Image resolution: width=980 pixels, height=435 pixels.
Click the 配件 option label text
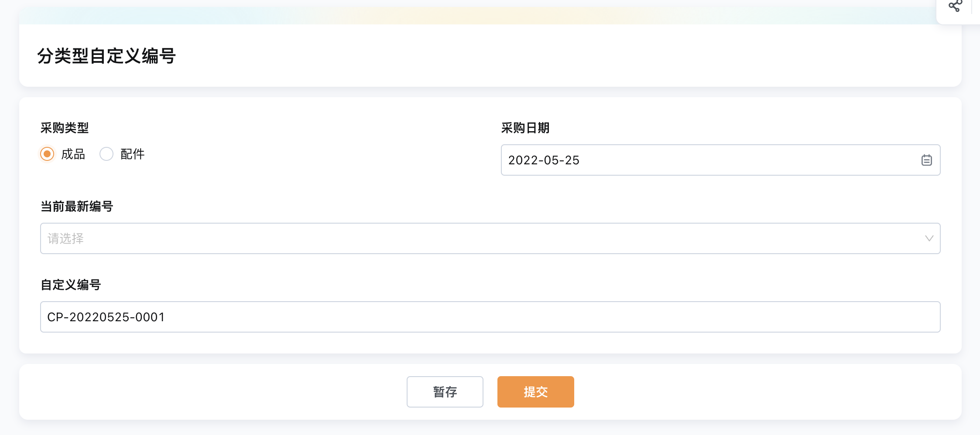133,154
